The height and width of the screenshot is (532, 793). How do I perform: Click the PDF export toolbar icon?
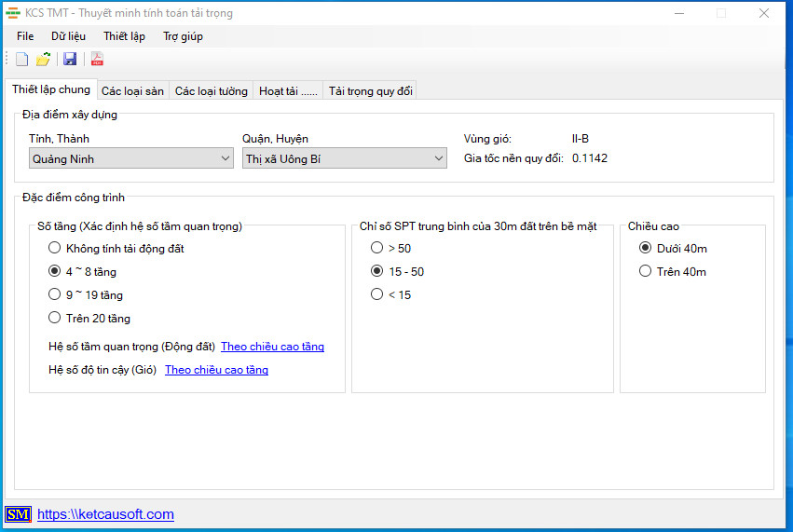point(97,60)
